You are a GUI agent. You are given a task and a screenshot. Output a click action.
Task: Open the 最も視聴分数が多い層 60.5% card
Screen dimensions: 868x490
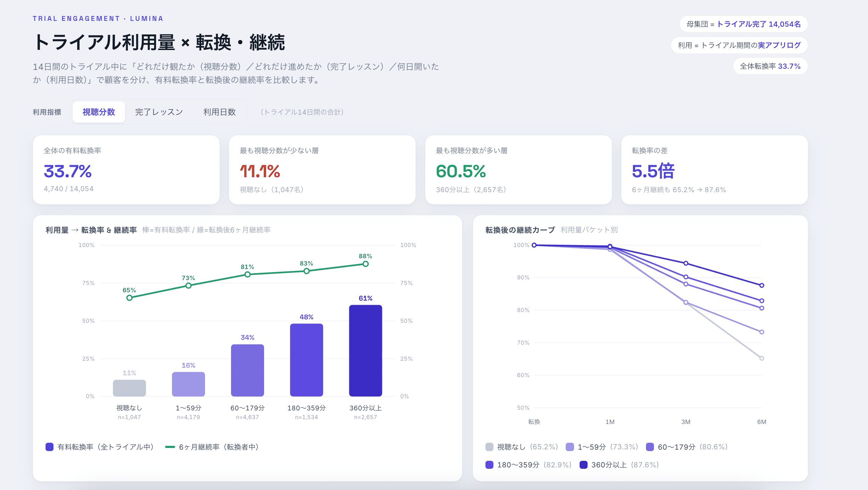coord(518,170)
